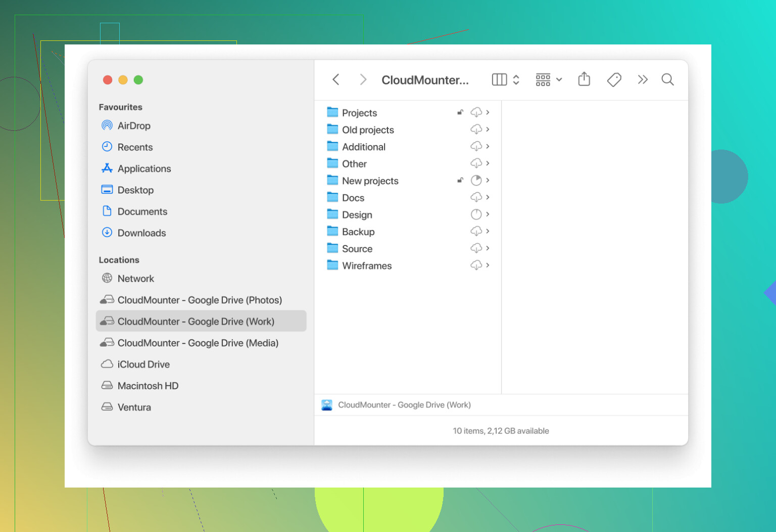Select CloudMounter Google Drive (Media) location

coord(198,343)
